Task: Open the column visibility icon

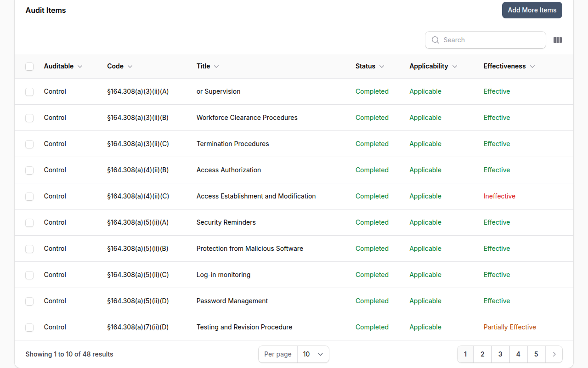Action: click(x=557, y=40)
